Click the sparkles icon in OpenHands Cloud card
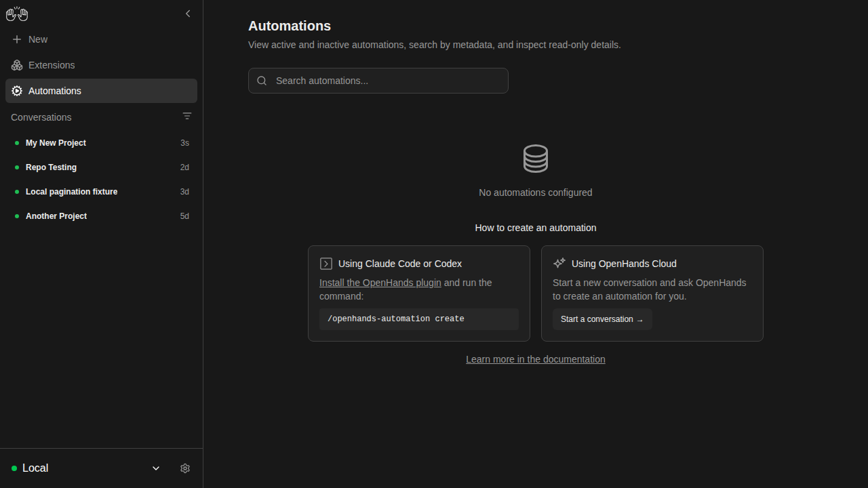Viewport: 868px width, 488px height. (559, 264)
